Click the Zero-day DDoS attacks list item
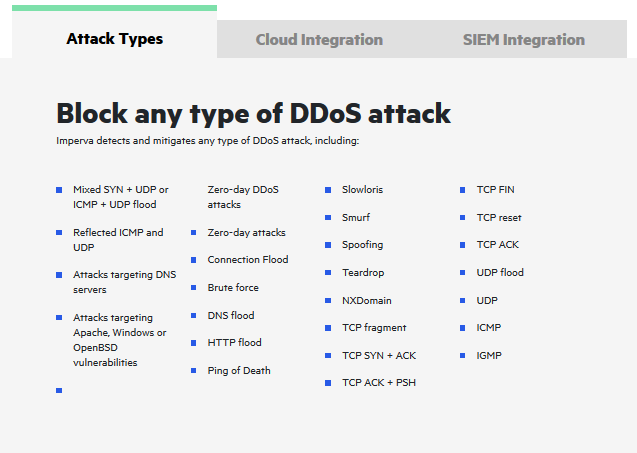The height and width of the screenshot is (453, 637). tap(243, 197)
